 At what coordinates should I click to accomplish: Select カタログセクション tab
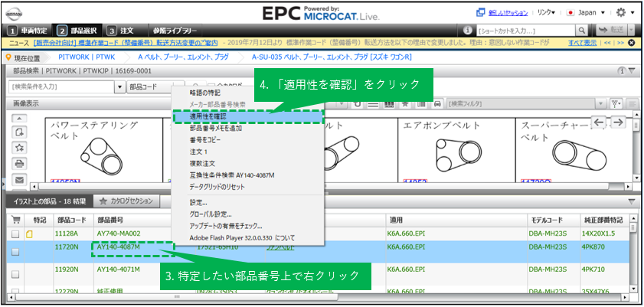[126, 201]
